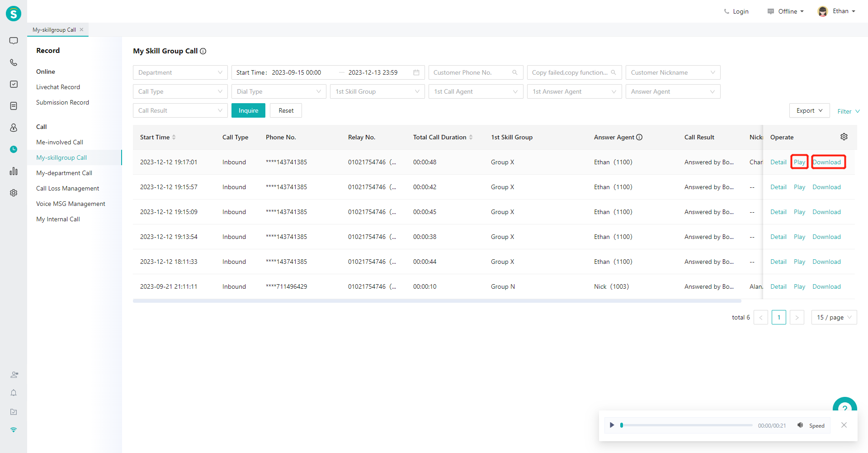Open My-department Call menu item

click(x=64, y=173)
